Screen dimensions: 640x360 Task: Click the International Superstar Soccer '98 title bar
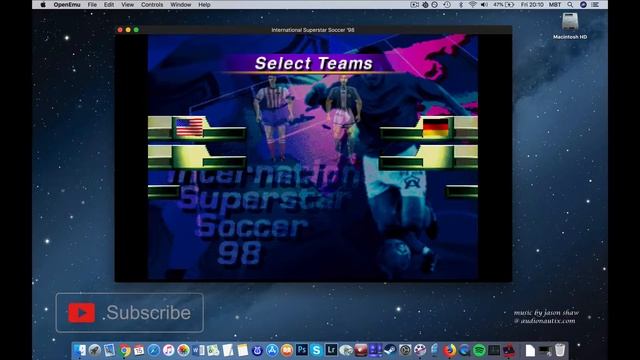pos(313,30)
